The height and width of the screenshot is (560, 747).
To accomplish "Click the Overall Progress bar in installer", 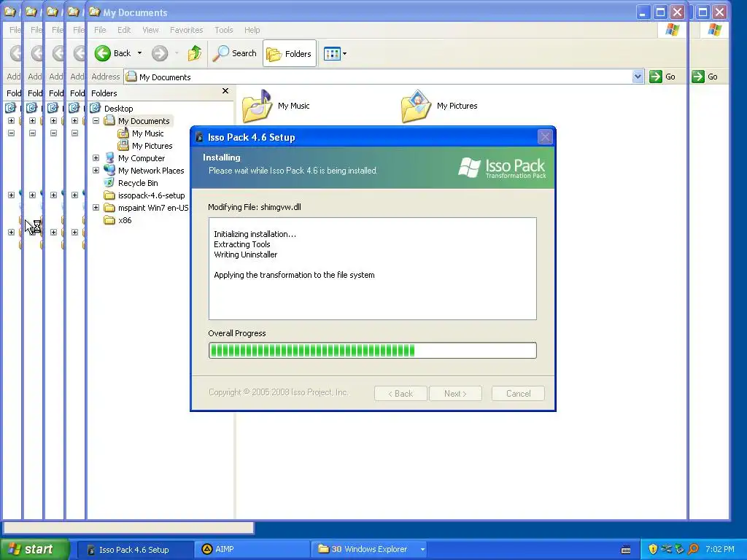I will tap(373, 351).
